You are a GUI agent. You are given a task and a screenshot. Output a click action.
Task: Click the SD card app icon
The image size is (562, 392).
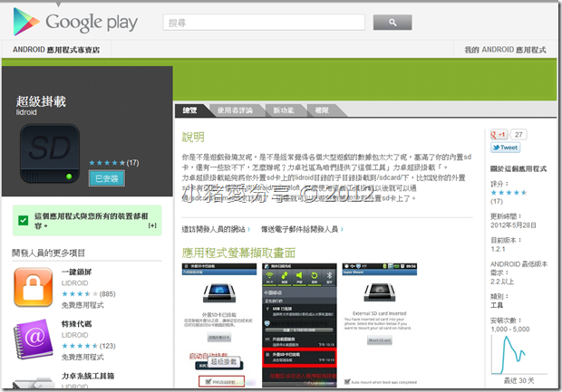point(50,154)
